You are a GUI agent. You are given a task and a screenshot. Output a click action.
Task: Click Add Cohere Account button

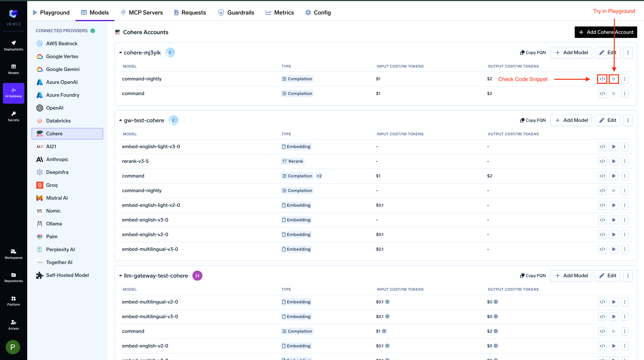click(606, 32)
